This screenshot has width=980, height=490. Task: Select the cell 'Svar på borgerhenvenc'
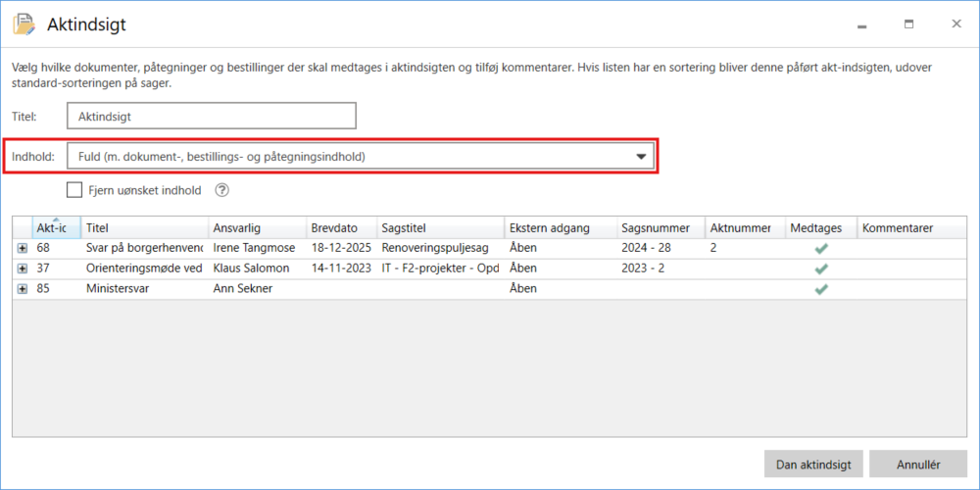click(x=145, y=248)
